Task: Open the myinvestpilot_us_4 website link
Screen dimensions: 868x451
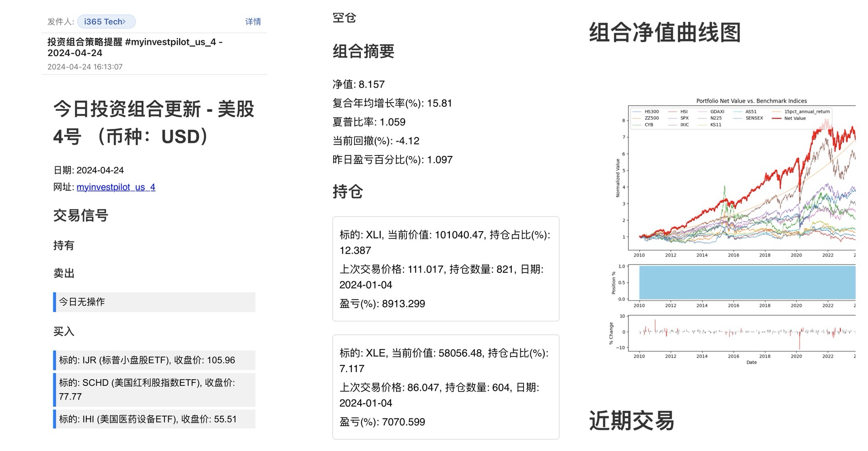Action: click(x=116, y=187)
